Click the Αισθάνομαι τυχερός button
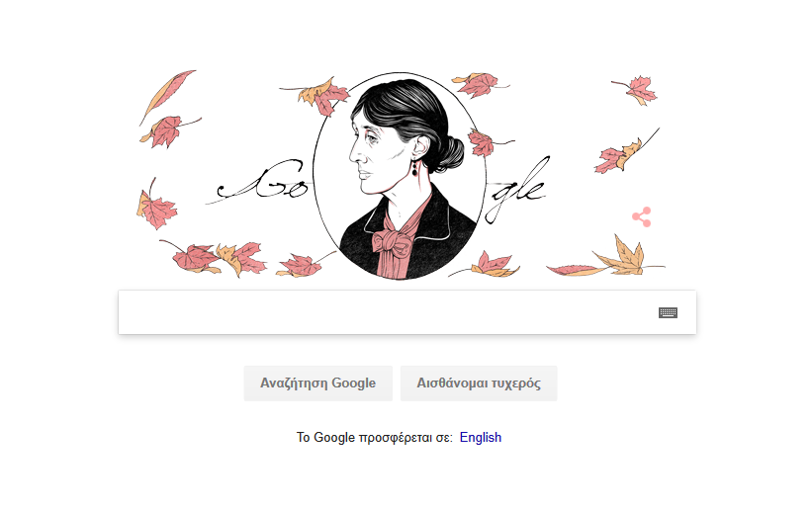This screenshot has width=812, height=510. coord(479,383)
